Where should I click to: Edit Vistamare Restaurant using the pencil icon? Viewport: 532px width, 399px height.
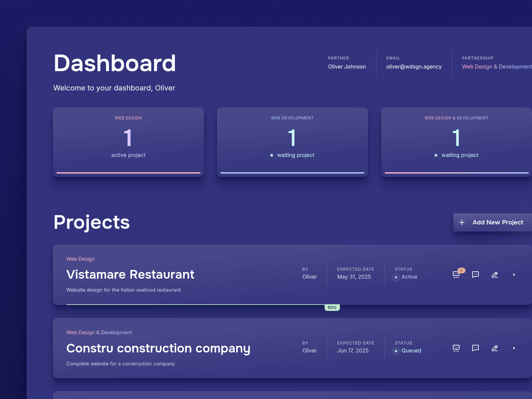point(495,275)
